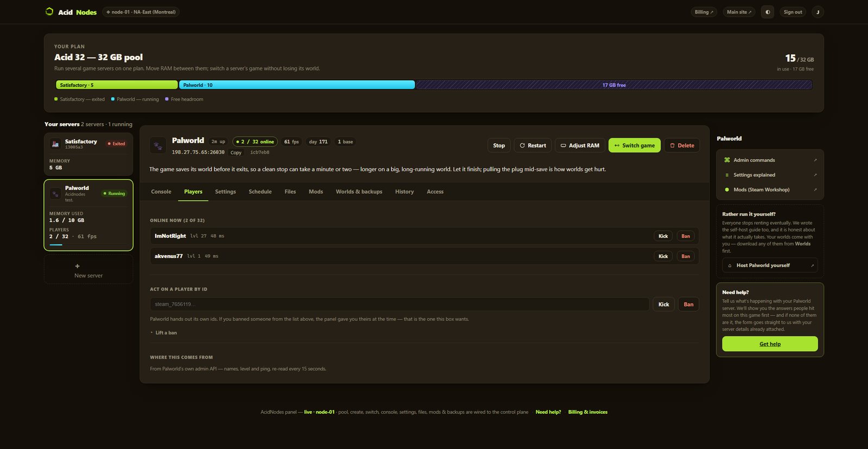Open the Mods tab
Image resolution: width=868 pixels, height=449 pixels.
316,192
